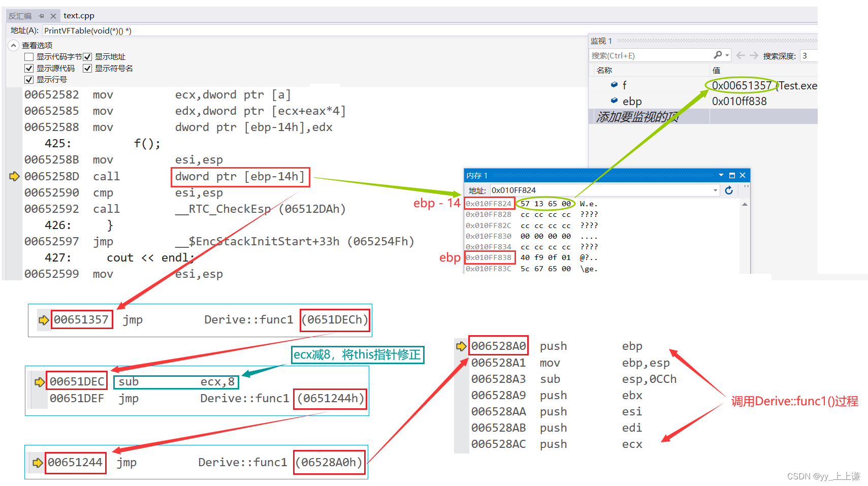The height and width of the screenshot is (486, 868).
Task: Click source line 425: f();
Action: click(x=103, y=144)
